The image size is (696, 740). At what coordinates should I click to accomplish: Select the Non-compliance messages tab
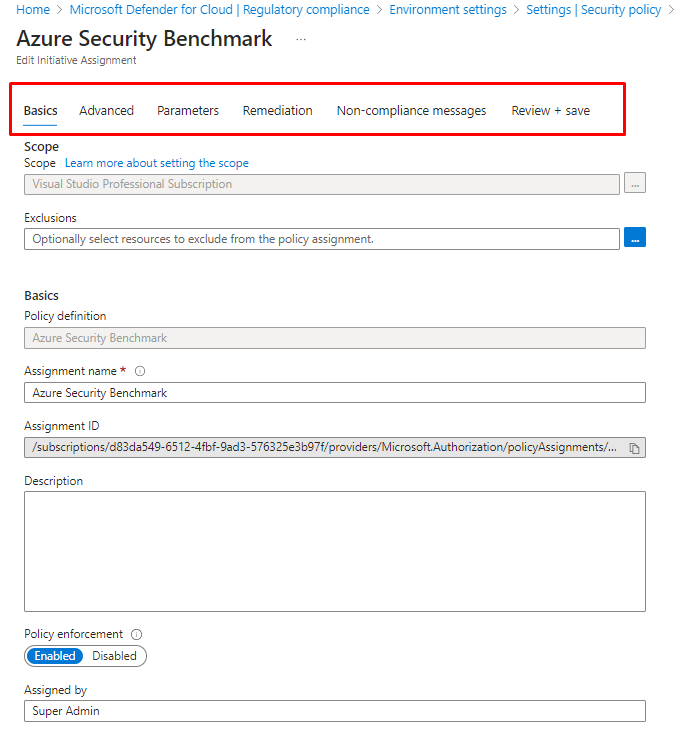[411, 111]
